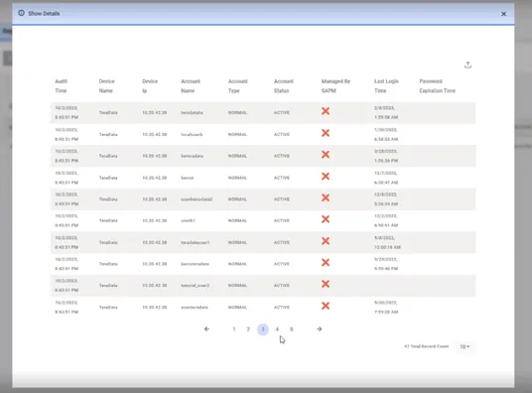This screenshot has height=393, width=532.
Task: Click NORMAL account type in tutorial_user2 row
Action: tap(237, 286)
